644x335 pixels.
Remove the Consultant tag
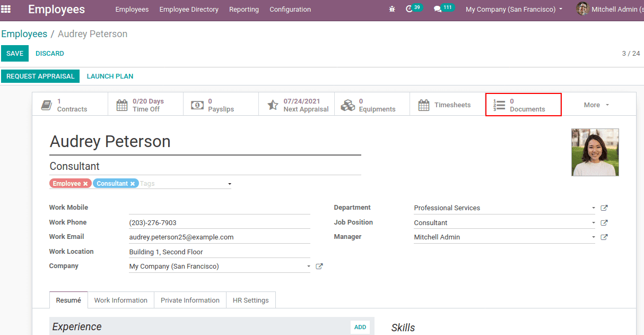[x=133, y=184]
